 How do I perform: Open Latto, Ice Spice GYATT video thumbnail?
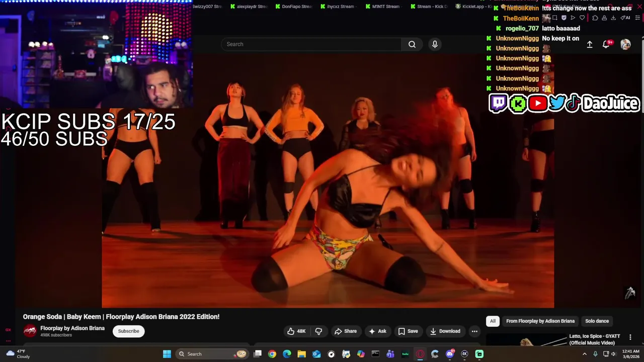click(x=525, y=340)
